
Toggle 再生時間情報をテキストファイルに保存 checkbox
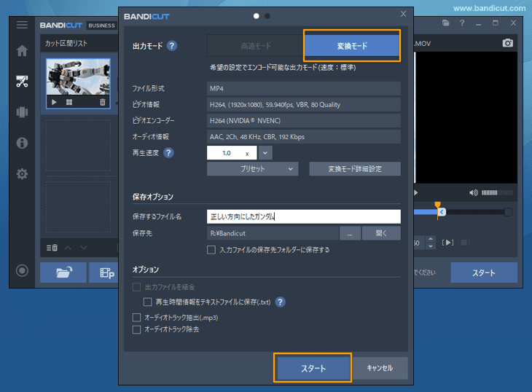(x=148, y=302)
